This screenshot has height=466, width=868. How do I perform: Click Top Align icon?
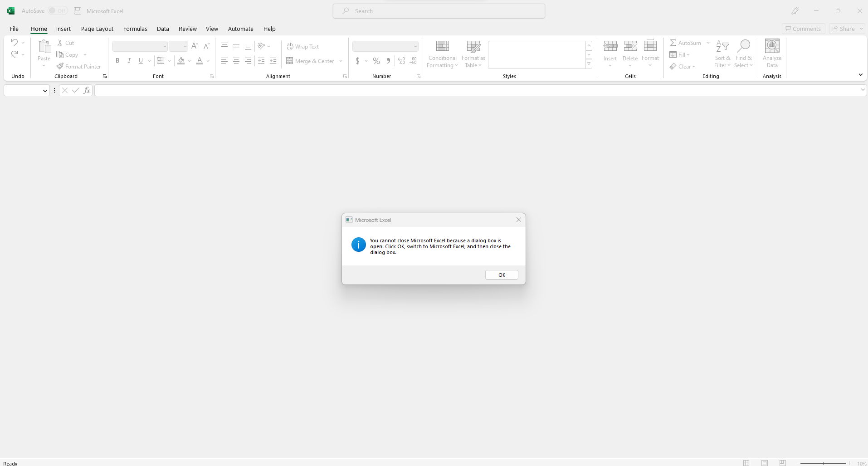pyautogui.click(x=224, y=46)
